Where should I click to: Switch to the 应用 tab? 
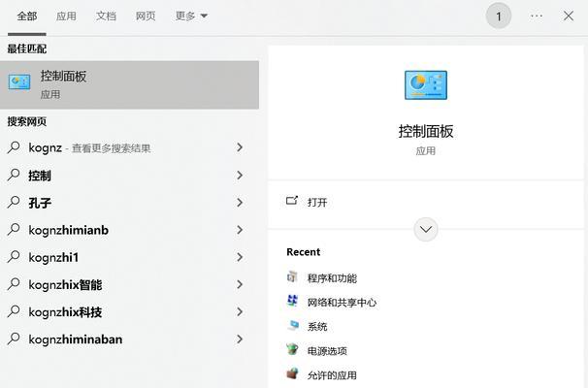(x=66, y=16)
